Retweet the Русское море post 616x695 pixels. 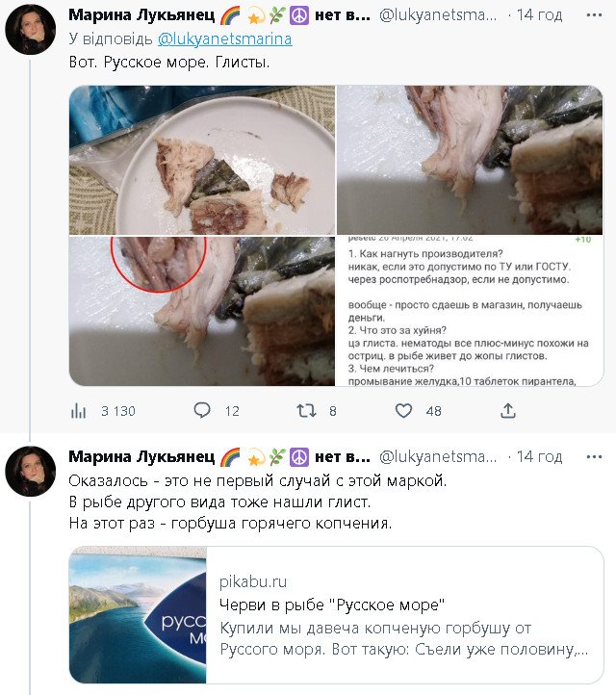coord(306,411)
